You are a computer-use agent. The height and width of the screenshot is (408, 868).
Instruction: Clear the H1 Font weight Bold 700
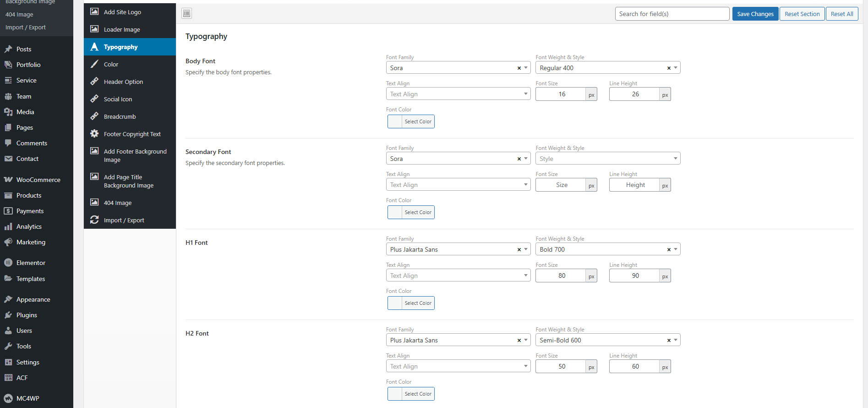669,249
